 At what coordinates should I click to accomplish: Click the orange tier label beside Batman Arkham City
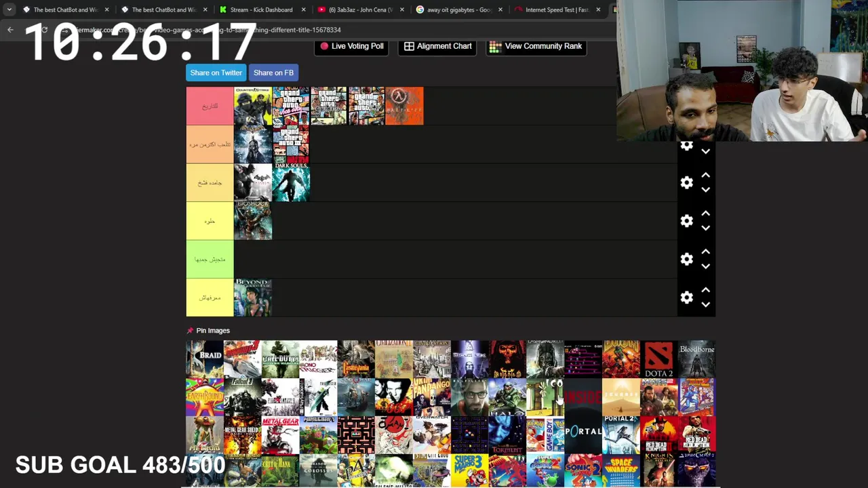click(x=210, y=144)
